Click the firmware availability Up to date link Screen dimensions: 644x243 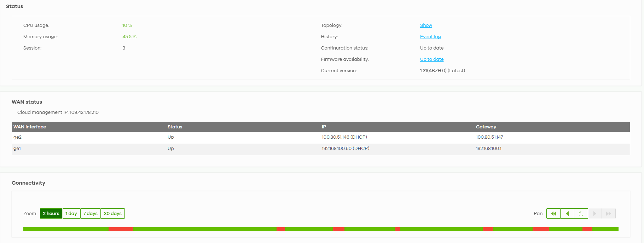coord(431,59)
